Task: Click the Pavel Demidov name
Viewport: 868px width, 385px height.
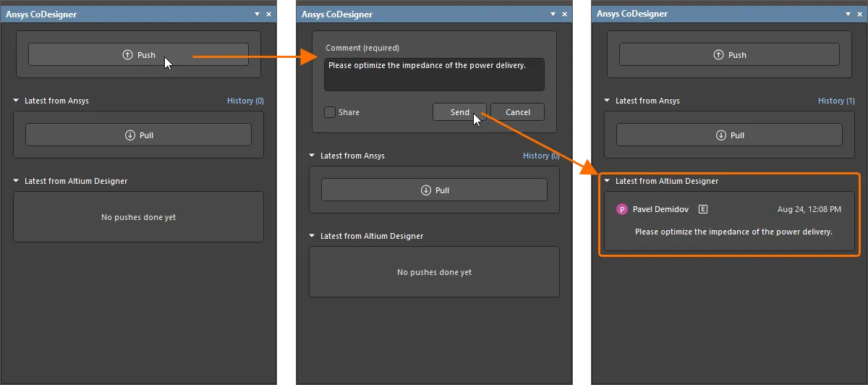Action: [660, 209]
